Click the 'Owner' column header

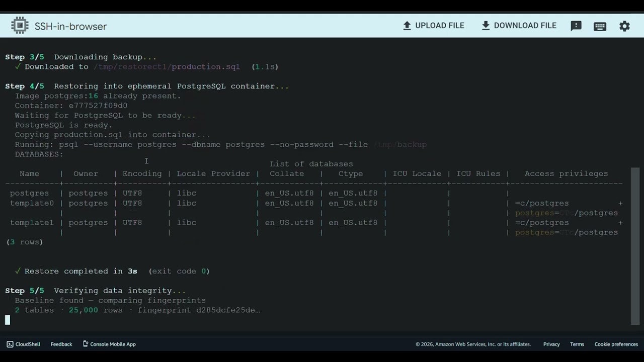[x=86, y=174]
